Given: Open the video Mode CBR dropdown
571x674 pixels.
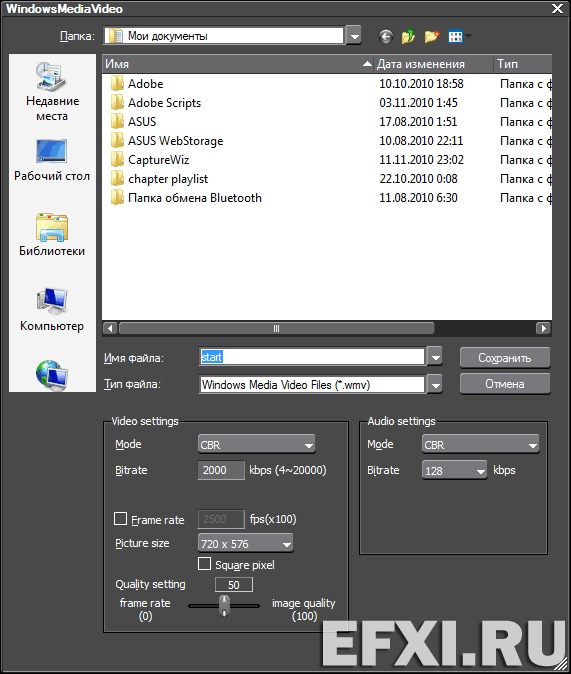Looking at the screenshot, I should (x=257, y=444).
